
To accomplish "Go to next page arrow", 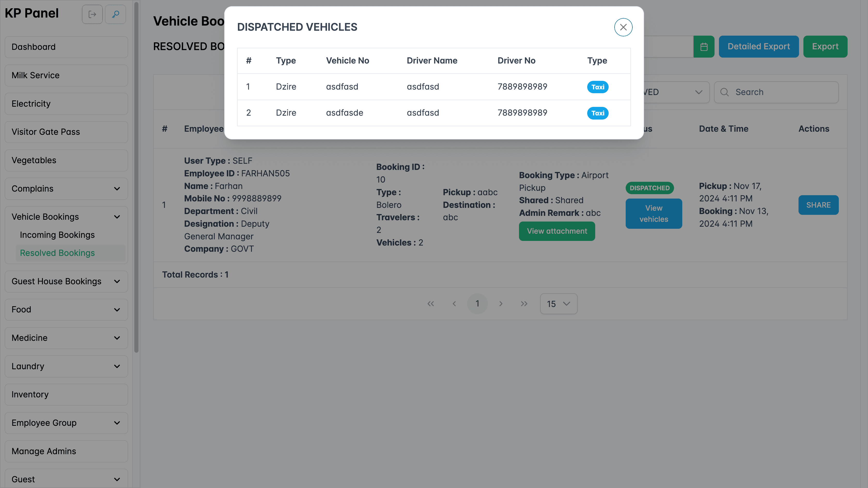I will click(501, 304).
